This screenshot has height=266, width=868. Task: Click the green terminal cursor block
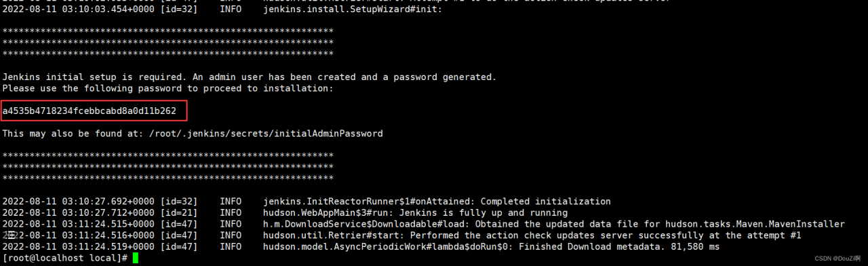(x=136, y=258)
